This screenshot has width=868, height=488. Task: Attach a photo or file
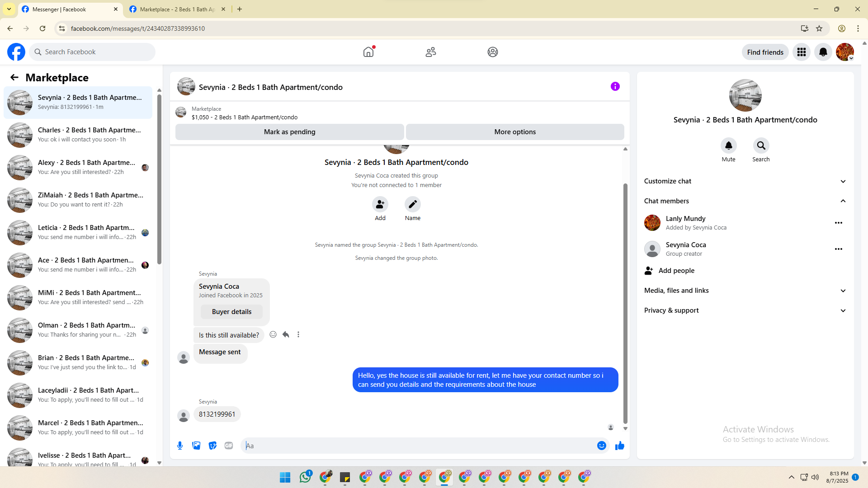(x=196, y=446)
